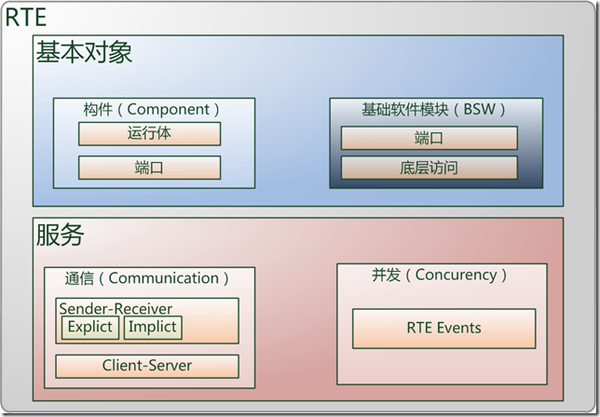
Task: Click the 并发 (Concurency) title
Action: point(439,275)
